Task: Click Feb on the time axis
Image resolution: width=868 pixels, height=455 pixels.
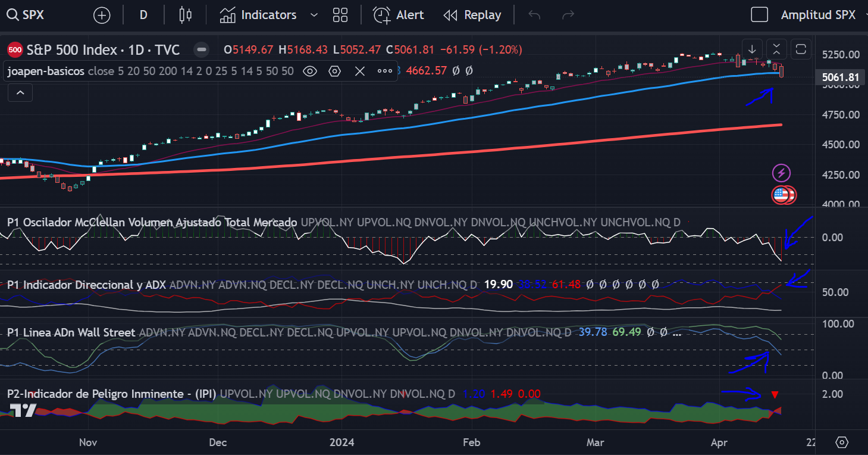Action: coord(471,442)
